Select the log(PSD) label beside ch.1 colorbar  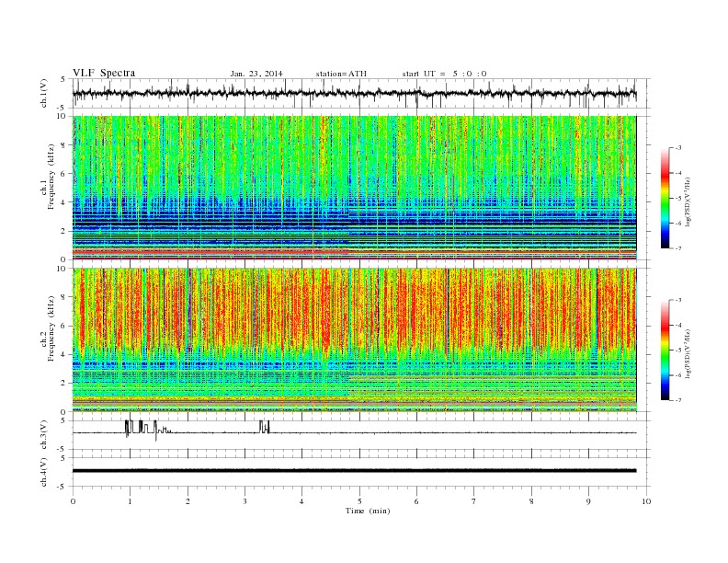tap(688, 202)
